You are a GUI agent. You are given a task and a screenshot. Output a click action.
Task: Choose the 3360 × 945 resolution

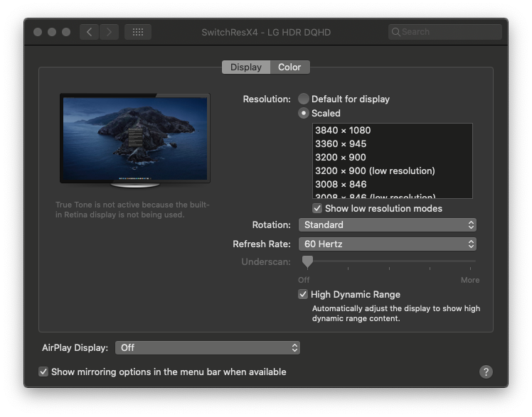pyautogui.click(x=392, y=144)
